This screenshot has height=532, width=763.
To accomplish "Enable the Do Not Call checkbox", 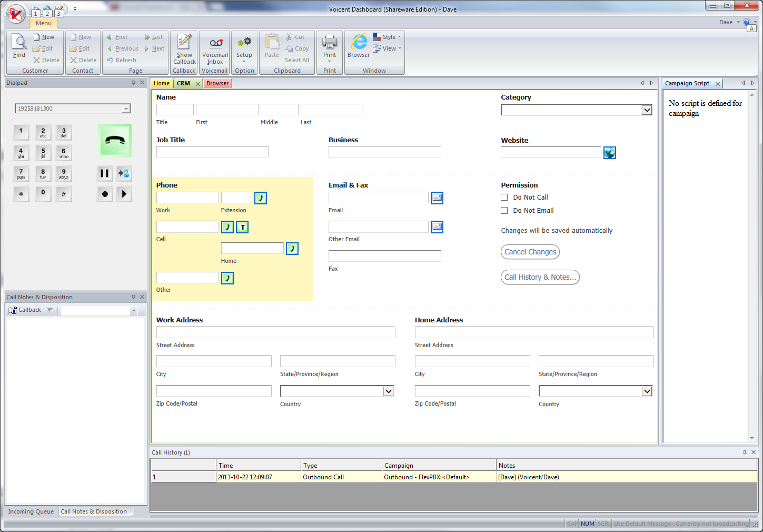I will tap(504, 198).
